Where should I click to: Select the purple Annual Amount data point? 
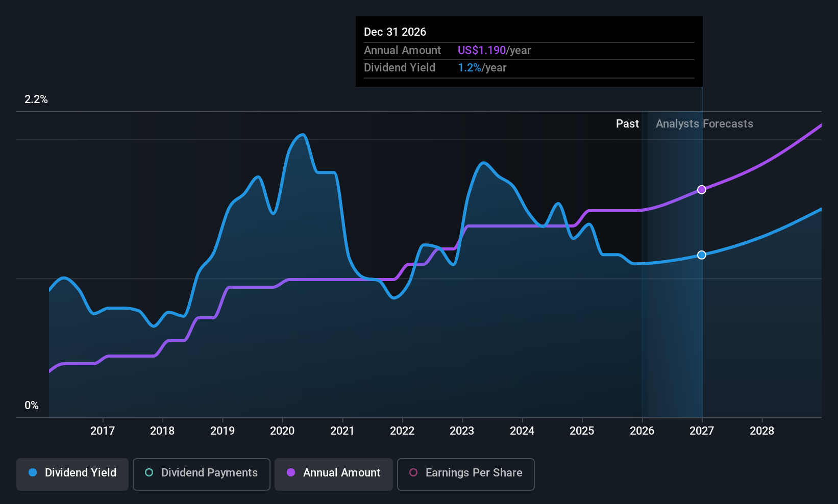702,190
